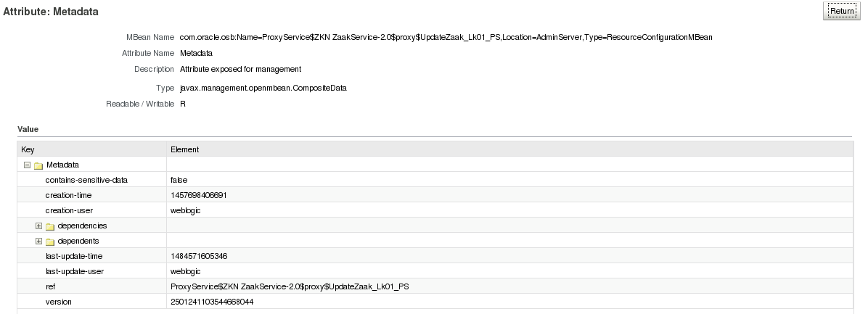868x314 pixels.
Task: Select the last-update-user key
Action: coord(74,271)
